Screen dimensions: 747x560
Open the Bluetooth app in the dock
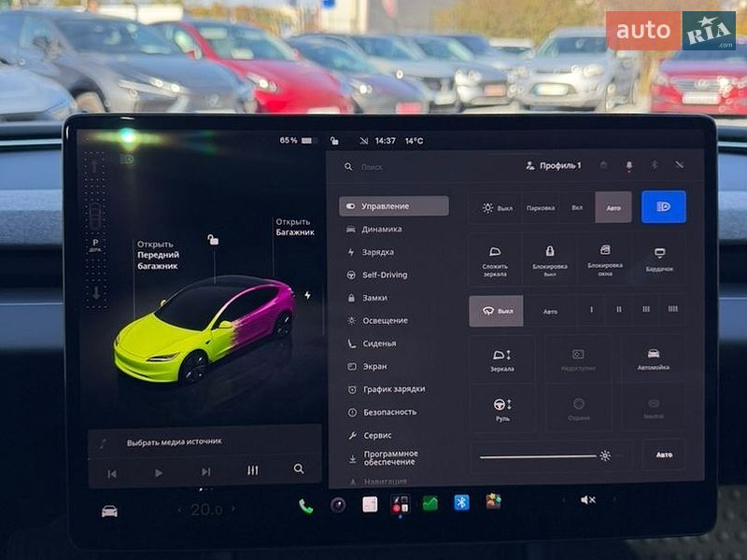click(461, 502)
